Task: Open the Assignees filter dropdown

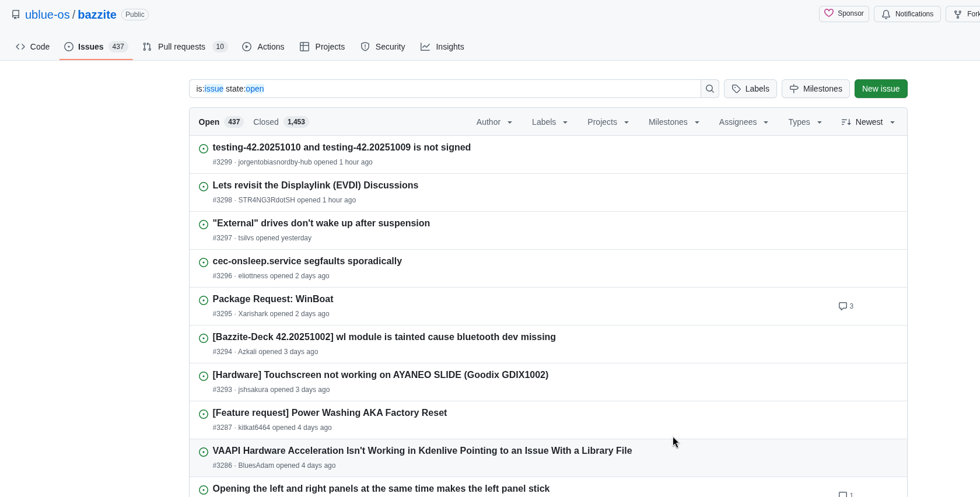Action: point(744,122)
